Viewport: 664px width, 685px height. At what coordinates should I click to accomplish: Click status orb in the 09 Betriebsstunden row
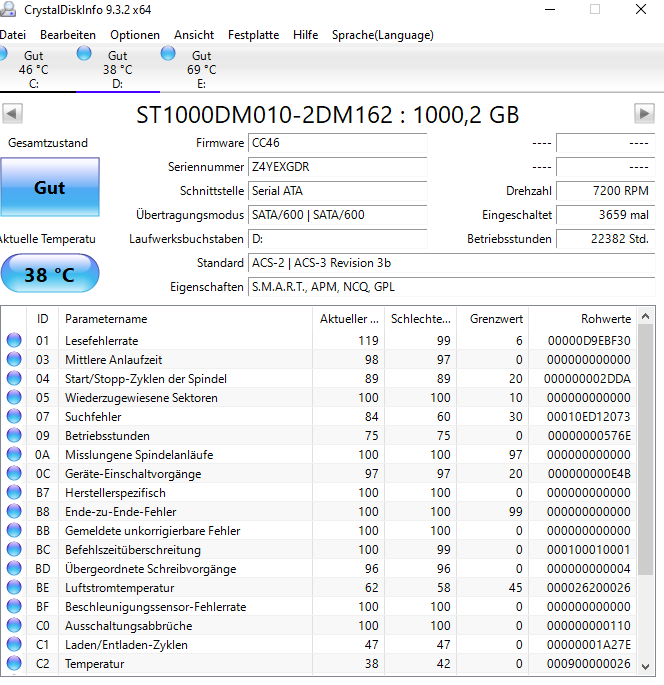coord(14,435)
